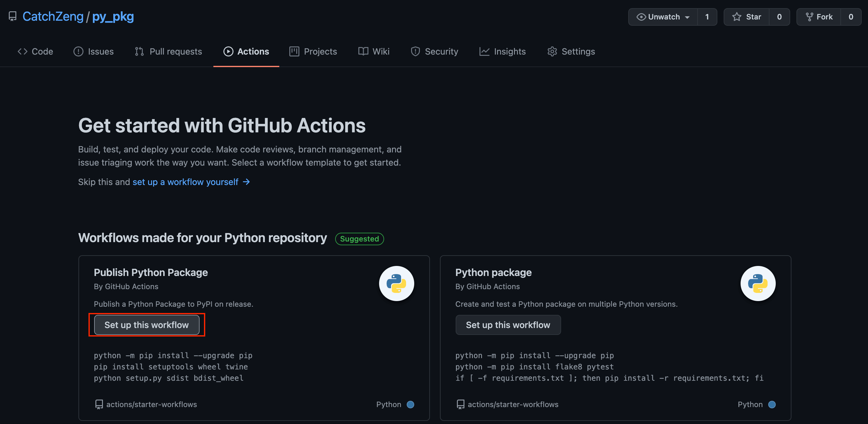
Task: Click the stargazers count 0
Action: pos(780,17)
